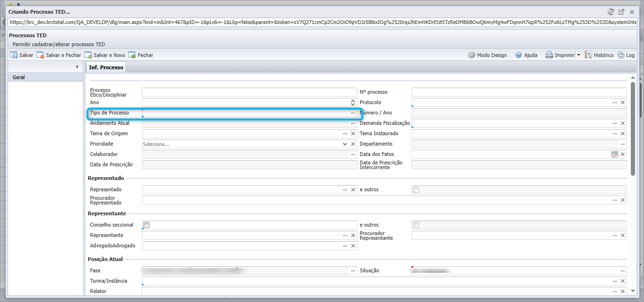Screen dimensions: 644x302
Task: Clear the Tema Instaurado field
Action: click(x=623, y=134)
